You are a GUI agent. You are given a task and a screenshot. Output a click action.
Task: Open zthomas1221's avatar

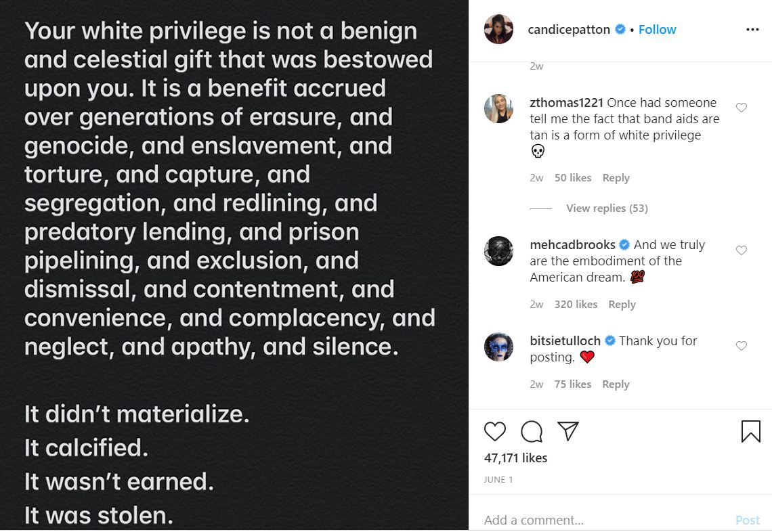coord(499,108)
